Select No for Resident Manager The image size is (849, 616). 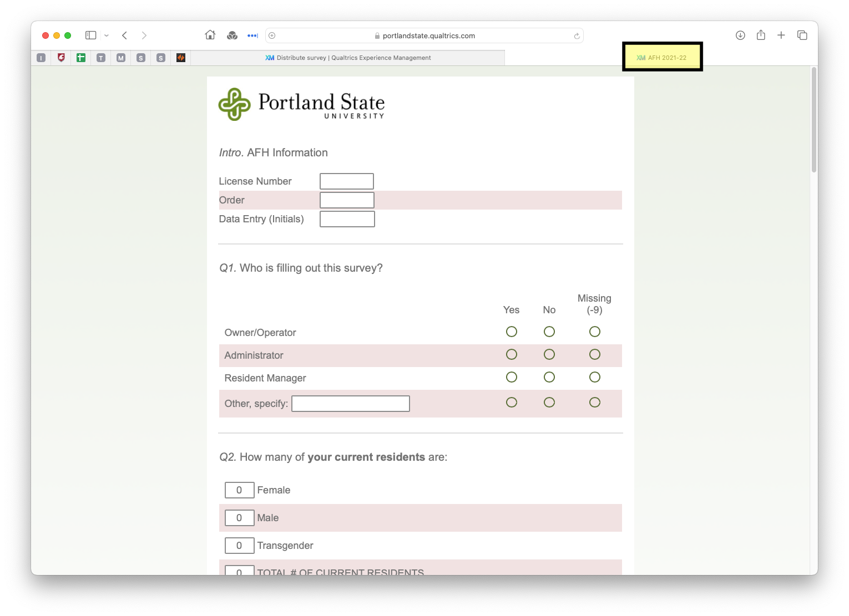click(549, 377)
